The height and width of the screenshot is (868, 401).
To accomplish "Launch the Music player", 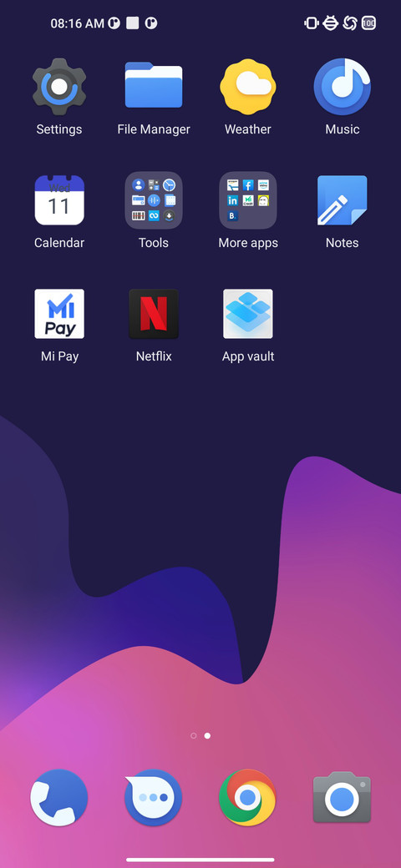I will [343, 86].
